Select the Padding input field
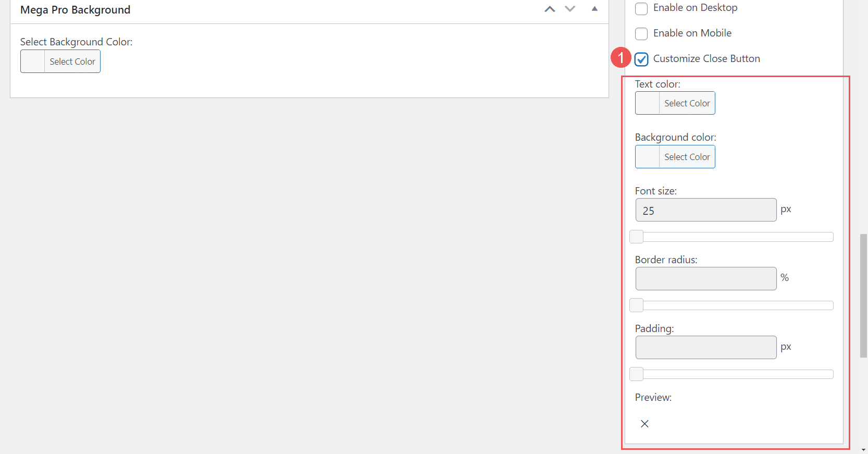The width and height of the screenshot is (868, 454). [x=705, y=348]
